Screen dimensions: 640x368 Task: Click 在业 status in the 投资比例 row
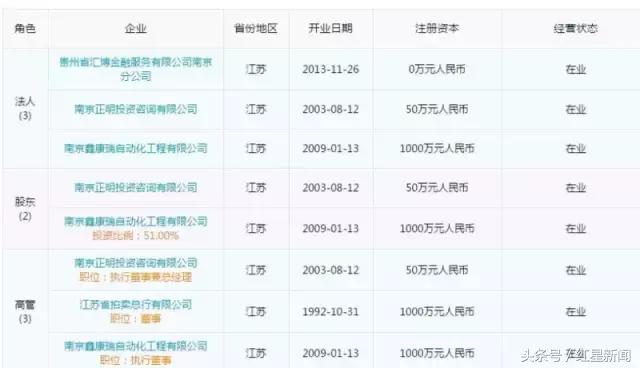coord(576,228)
